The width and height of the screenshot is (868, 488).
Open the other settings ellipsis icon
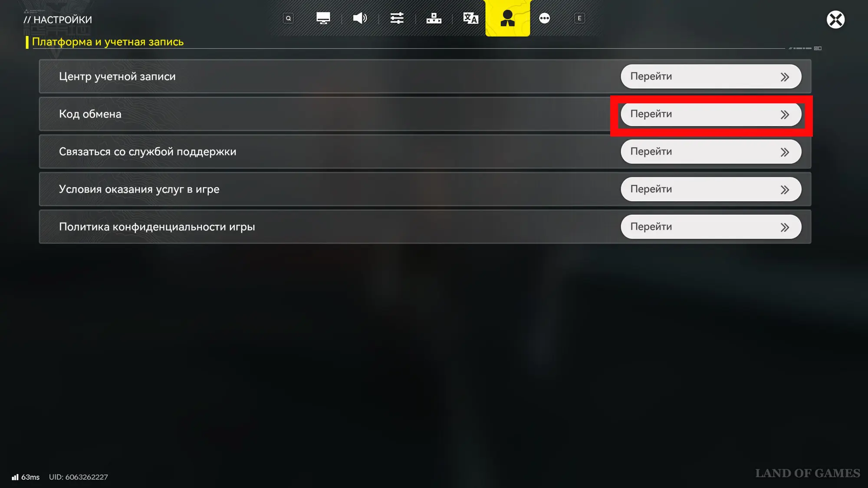[x=544, y=18]
